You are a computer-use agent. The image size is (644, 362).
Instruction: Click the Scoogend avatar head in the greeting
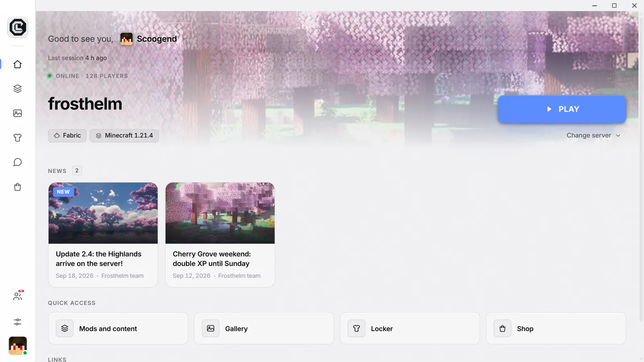(126, 39)
